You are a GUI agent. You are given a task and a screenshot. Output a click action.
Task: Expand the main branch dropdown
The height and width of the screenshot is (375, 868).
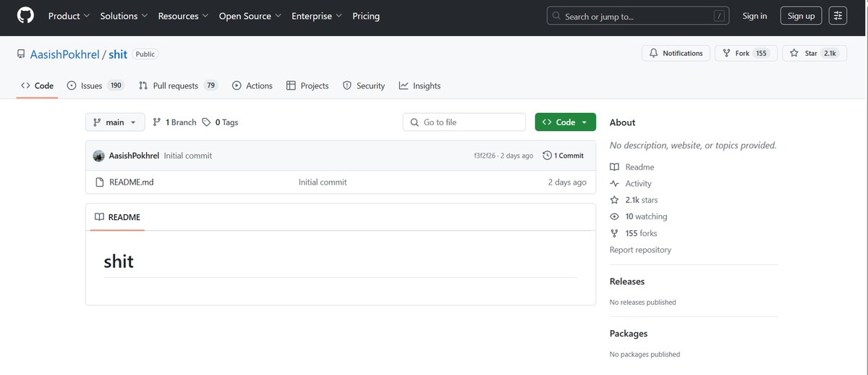click(115, 122)
